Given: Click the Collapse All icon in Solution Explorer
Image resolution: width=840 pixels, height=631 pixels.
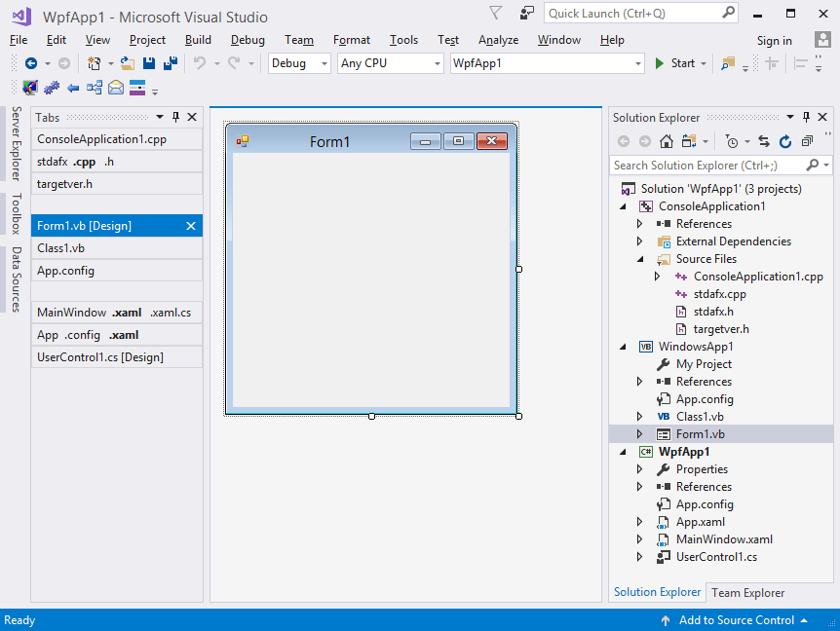Looking at the screenshot, I should tap(807, 141).
